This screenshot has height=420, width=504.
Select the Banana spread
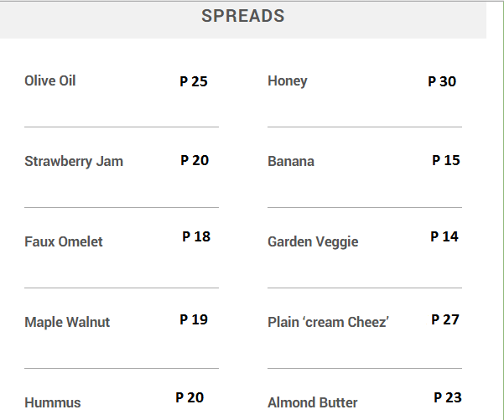(291, 162)
